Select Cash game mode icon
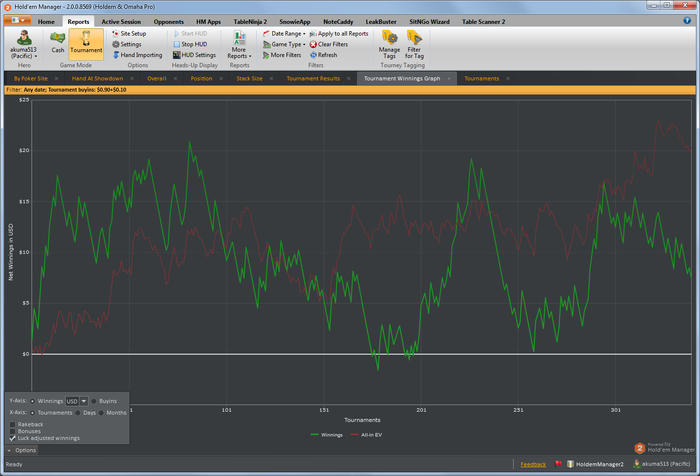The height and width of the screenshot is (476, 700). (x=57, y=41)
